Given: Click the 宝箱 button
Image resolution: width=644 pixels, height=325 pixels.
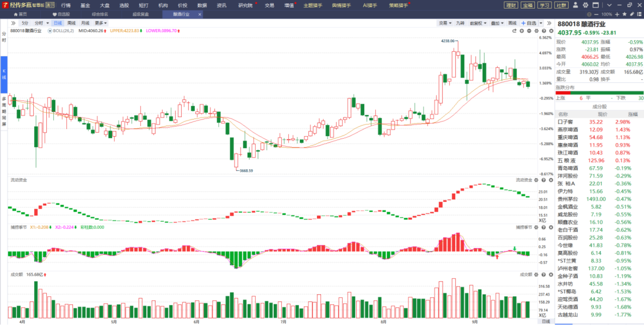Looking at the screenshot, I should [527, 5].
